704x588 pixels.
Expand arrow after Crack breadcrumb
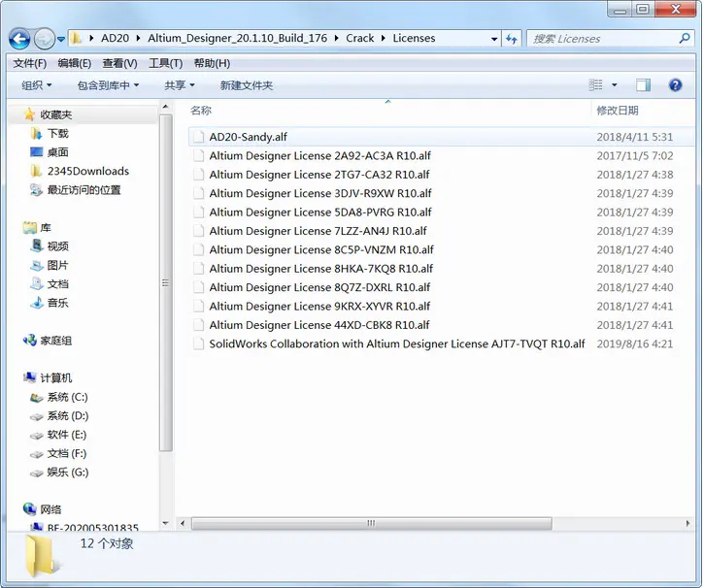[x=384, y=38]
